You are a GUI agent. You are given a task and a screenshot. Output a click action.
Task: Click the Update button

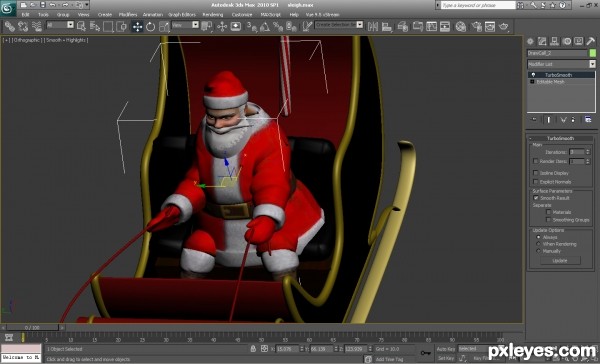click(x=560, y=261)
